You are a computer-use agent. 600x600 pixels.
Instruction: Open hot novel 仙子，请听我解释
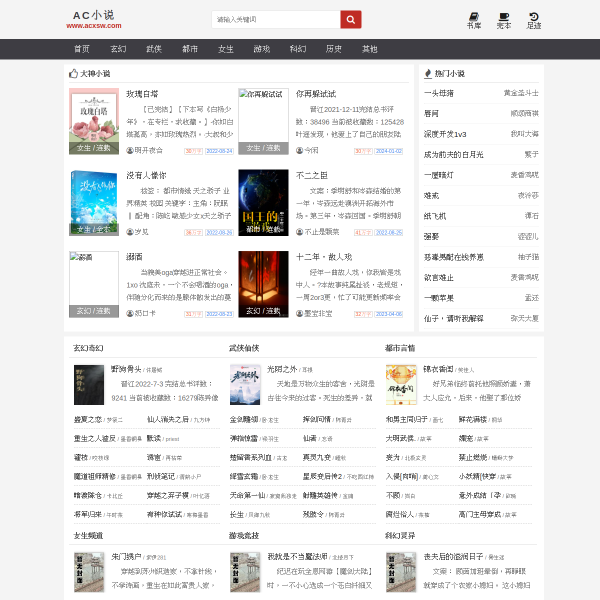[454, 318]
